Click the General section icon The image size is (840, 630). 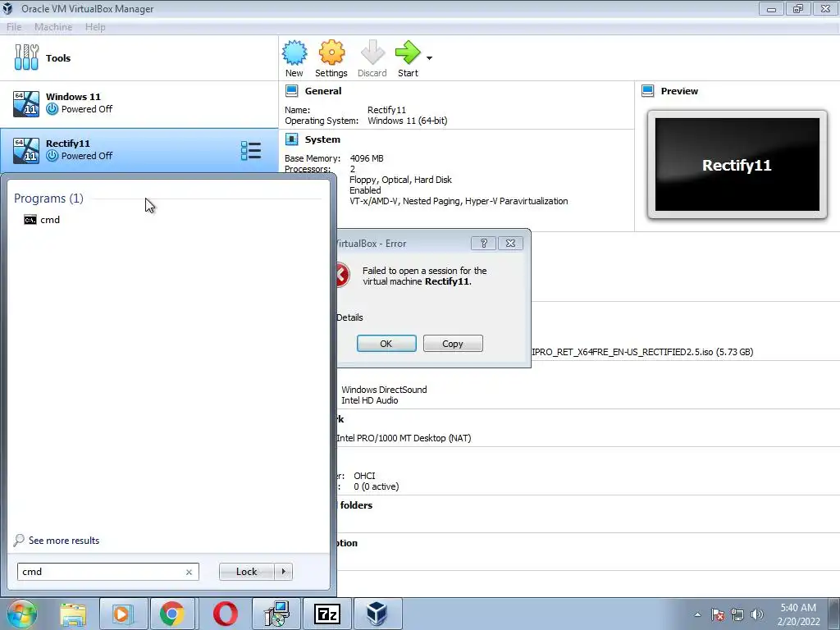click(x=291, y=91)
